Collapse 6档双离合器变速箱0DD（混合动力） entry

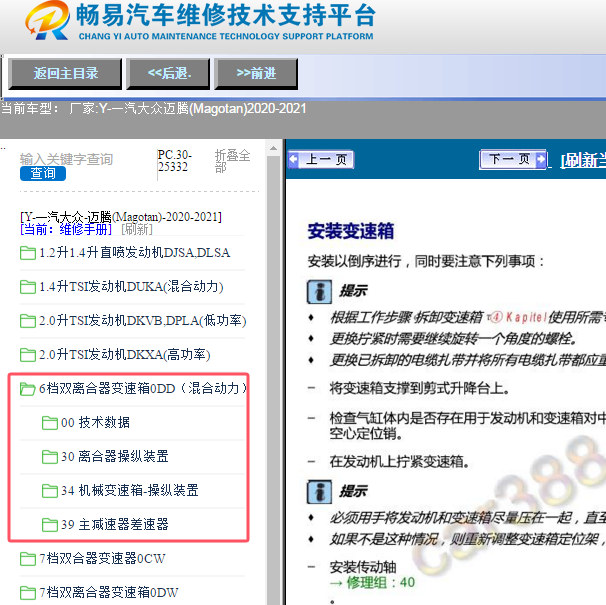click(143, 389)
